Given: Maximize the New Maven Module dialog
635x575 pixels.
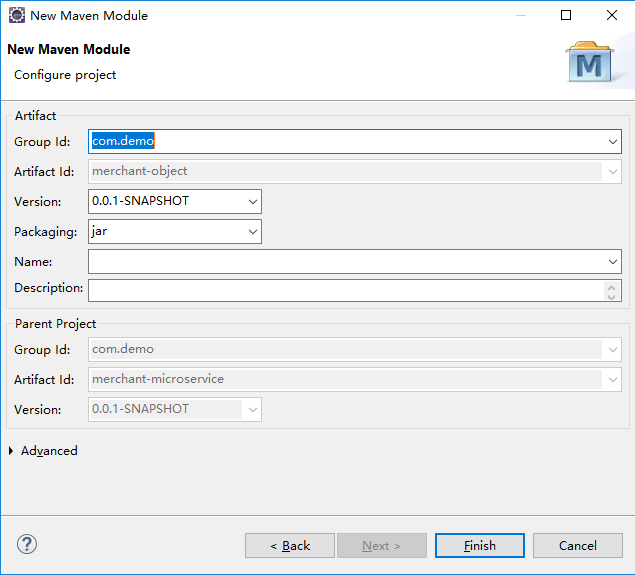Looking at the screenshot, I should pos(566,15).
